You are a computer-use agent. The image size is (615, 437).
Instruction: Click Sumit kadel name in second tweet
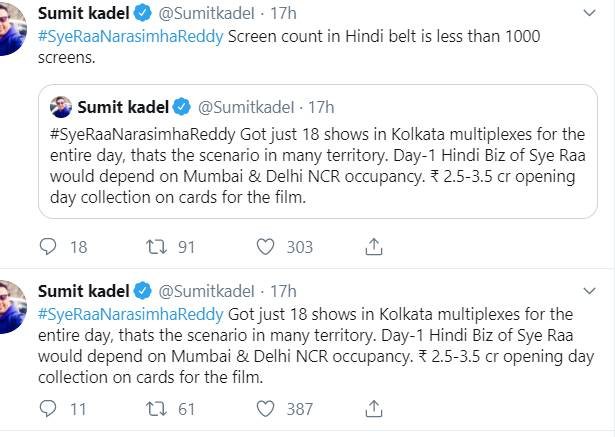83,291
